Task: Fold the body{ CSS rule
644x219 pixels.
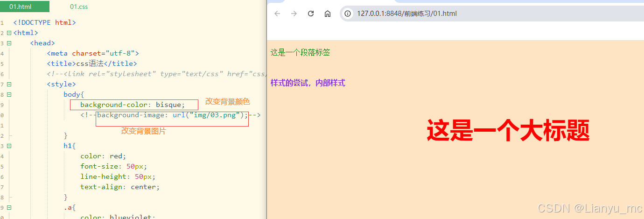Action: (x=9, y=94)
